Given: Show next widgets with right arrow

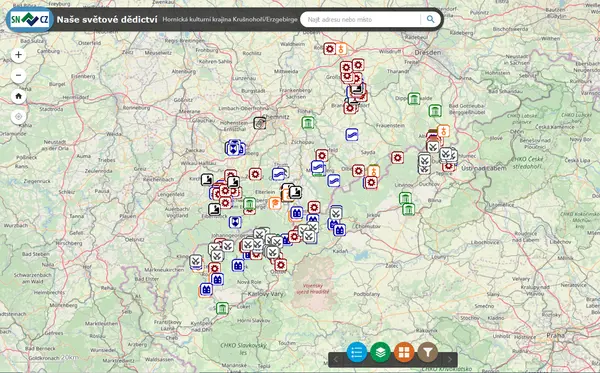Looking at the screenshot, I should 450,359.
